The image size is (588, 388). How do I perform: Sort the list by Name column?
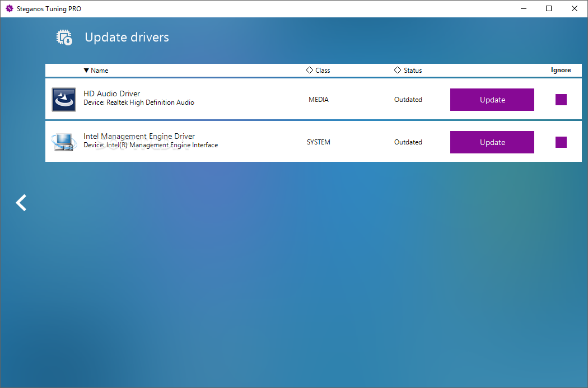click(x=96, y=71)
